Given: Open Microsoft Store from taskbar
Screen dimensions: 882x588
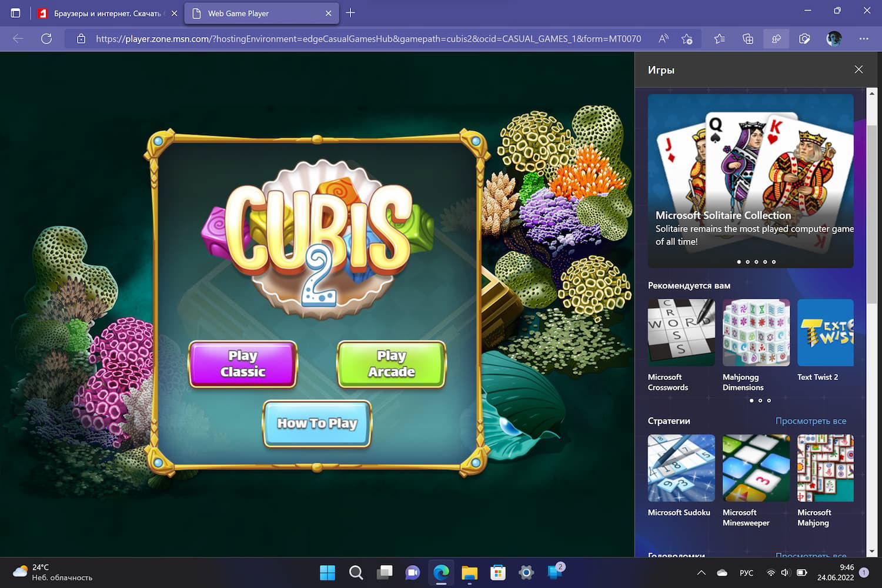Looking at the screenshot, I should (x=498, y=572).
